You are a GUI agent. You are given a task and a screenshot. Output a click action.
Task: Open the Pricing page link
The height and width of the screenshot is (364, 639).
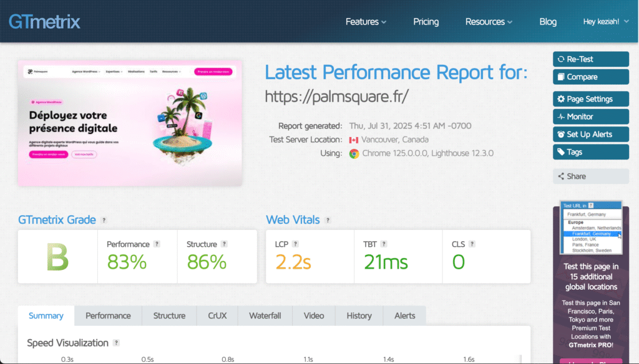click(426, 22)
